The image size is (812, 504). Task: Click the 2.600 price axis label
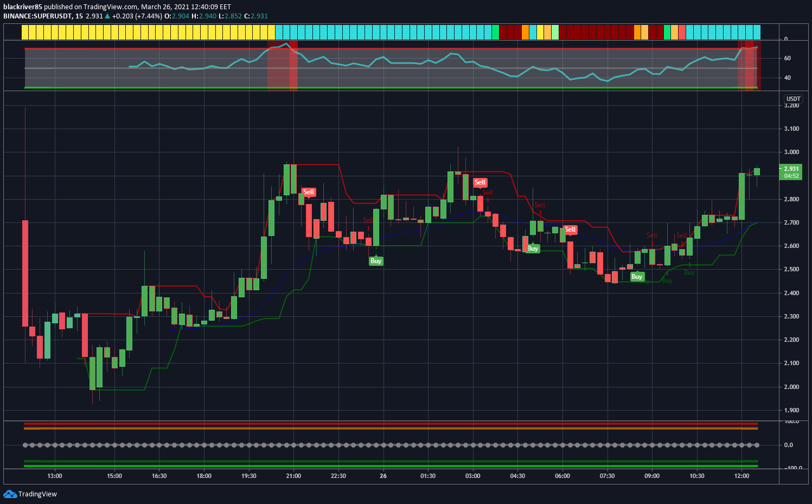tap(791, 246)
